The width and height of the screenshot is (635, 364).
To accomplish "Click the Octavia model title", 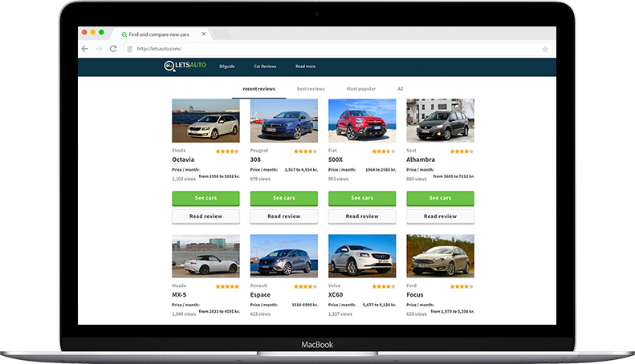I will [183, 160].
